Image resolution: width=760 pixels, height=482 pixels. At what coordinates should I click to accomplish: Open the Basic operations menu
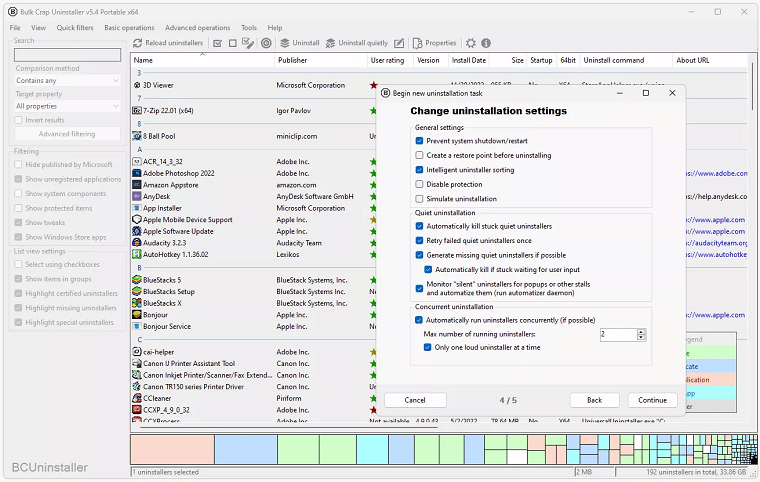click(129, 28)
